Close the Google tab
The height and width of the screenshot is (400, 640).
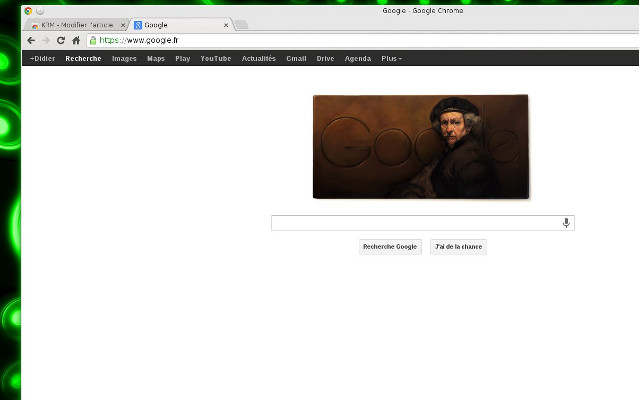point(226,25)
